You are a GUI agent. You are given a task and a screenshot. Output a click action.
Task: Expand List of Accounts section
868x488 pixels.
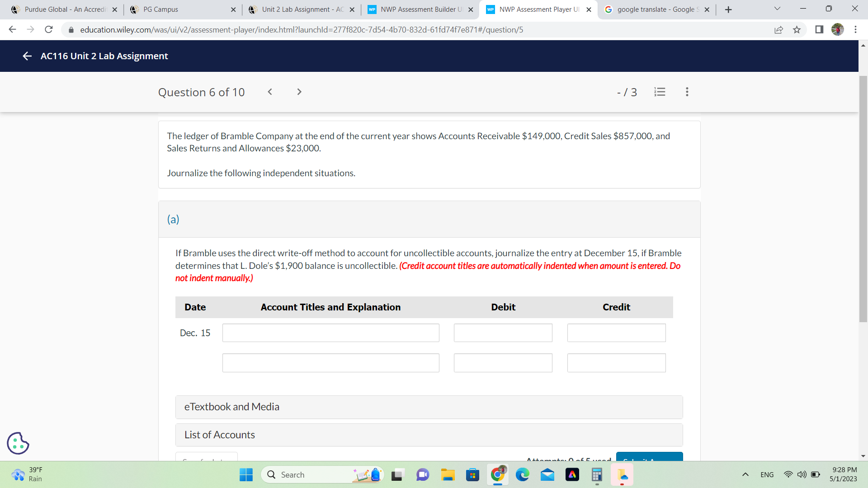pyautogui.click(x=429, y=435)
